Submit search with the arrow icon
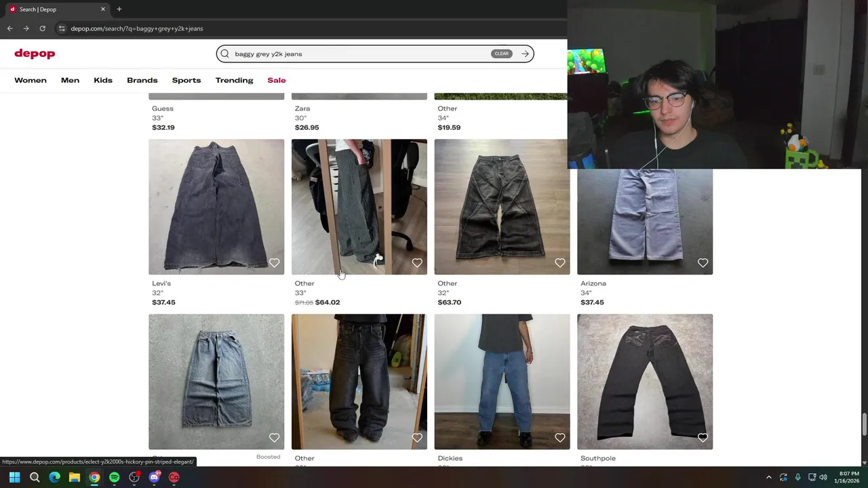This screenshot has width=868, height=488. point(525,54)
